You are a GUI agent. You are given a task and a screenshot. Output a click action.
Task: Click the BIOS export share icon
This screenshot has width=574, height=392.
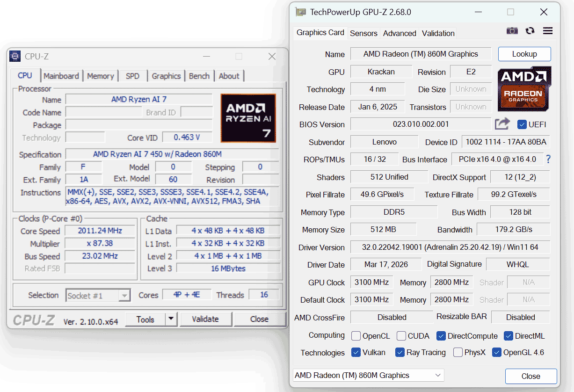pyautogui.click(x=502, y=124)
